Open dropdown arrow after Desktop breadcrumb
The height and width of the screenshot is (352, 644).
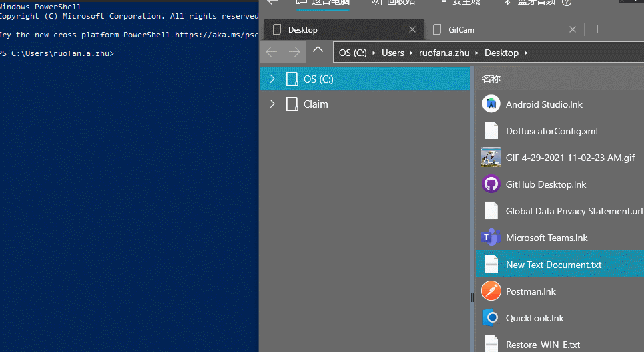526,53
